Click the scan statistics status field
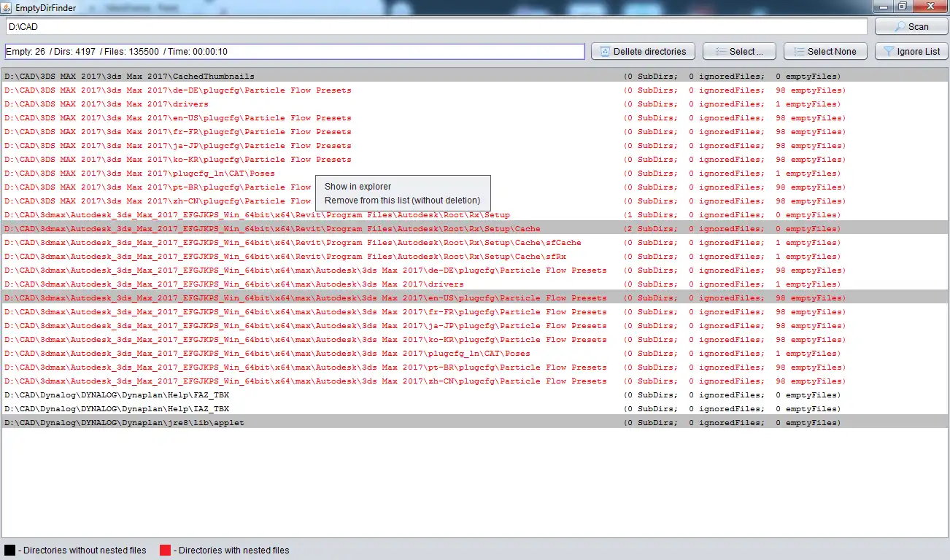 point(295,52)
